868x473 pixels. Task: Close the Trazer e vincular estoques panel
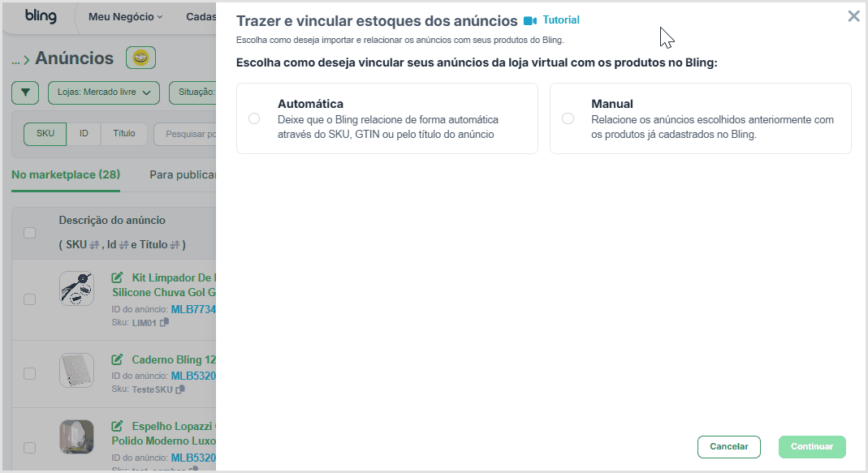pyautogui.click(x=853, y=16)
